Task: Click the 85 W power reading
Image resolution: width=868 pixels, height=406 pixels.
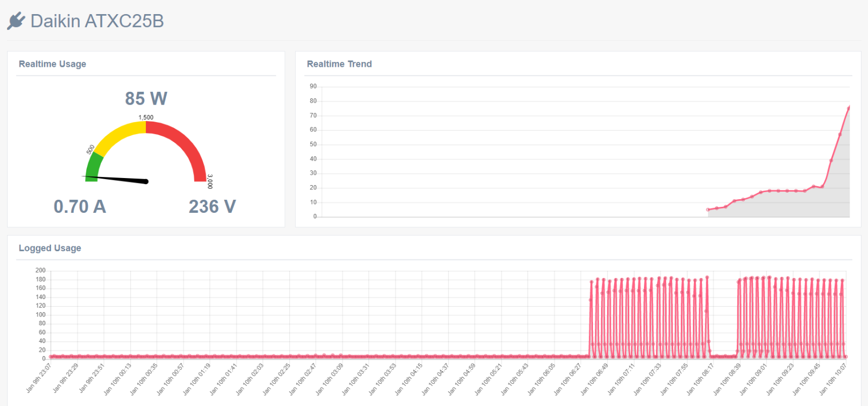Action: coord(146,98)
